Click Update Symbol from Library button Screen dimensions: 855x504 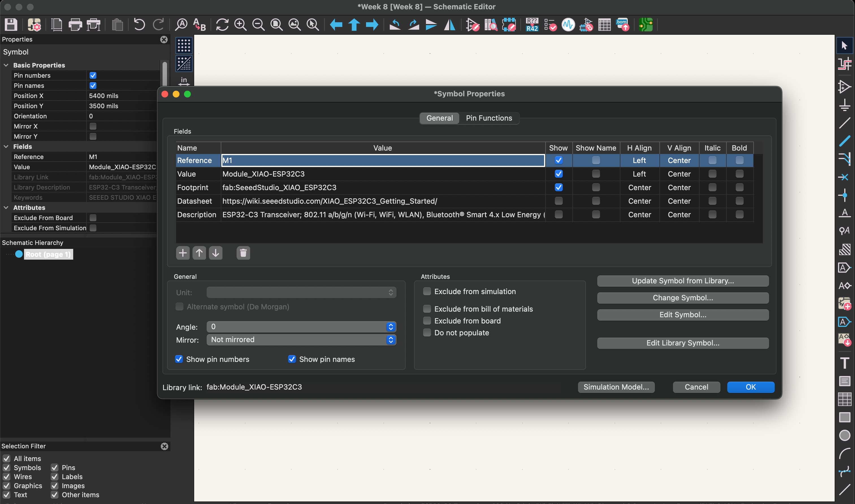coord(682,281)
